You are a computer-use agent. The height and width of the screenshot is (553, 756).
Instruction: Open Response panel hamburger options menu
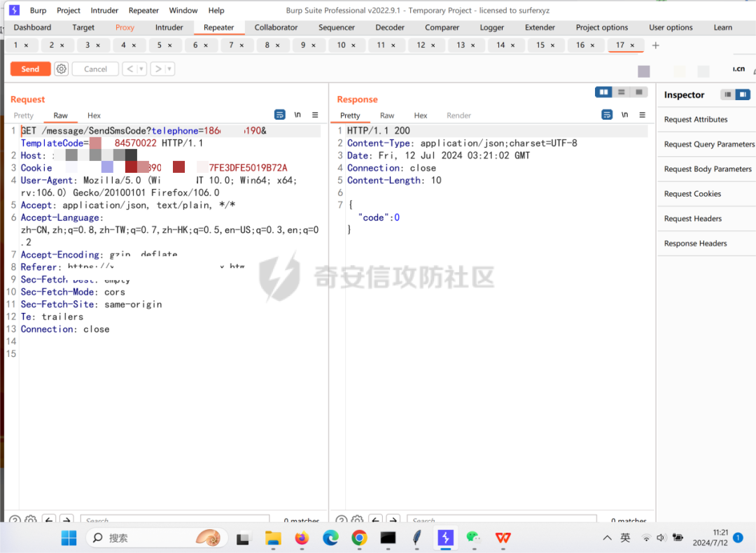(642, 115)
